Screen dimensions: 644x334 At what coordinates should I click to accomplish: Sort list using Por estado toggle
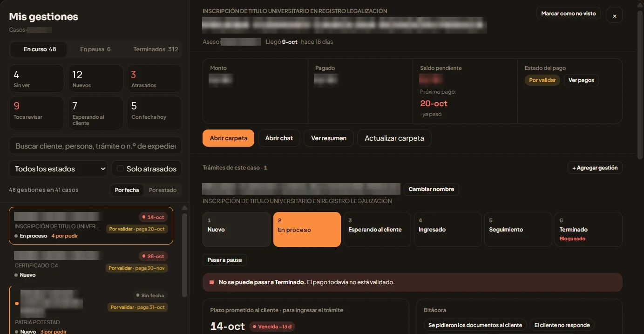163,190
